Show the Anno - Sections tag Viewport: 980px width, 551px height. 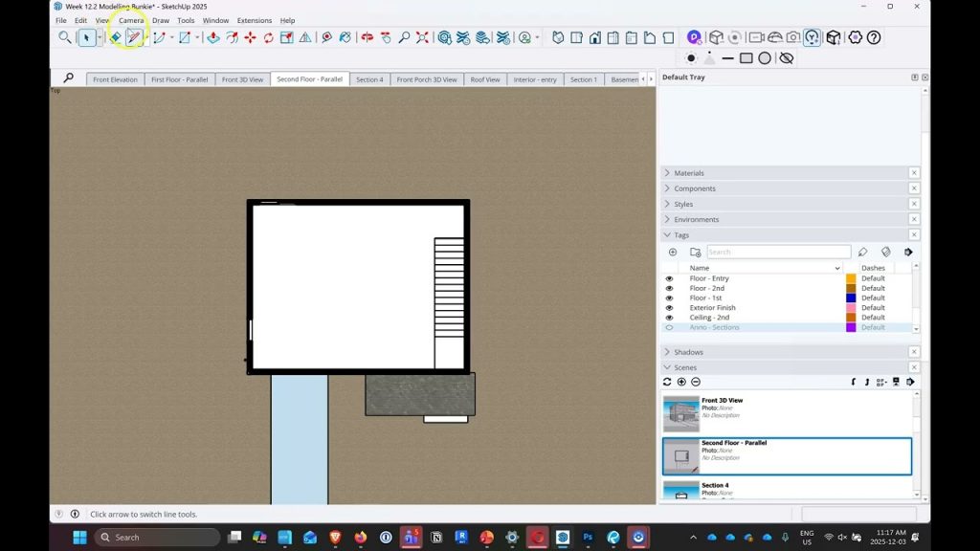(669, 327)
